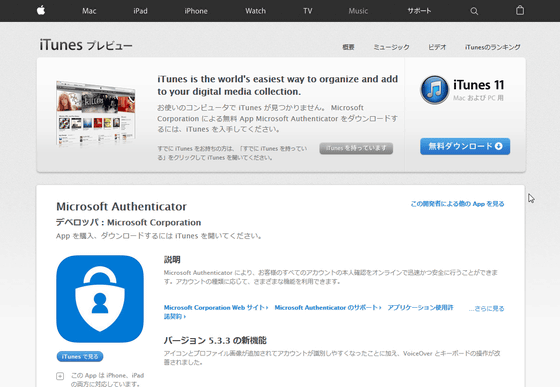
Task: Click the iTunes を持っています button
Action: (x=356, y=148)
